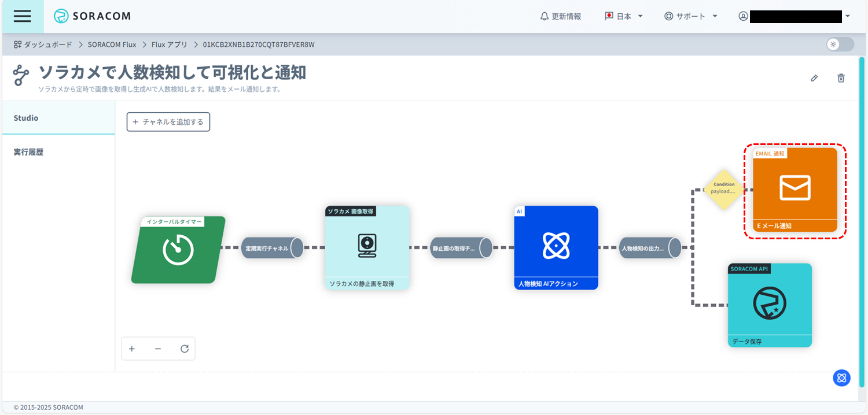Select the E メール通知 node
The width and height of the screenshot is (868, 415).
[795, 190]
